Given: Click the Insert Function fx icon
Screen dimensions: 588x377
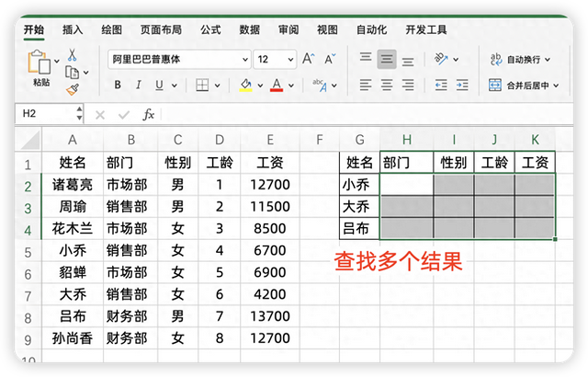Looking at the screenshot, I should click(x=149, y=114).
